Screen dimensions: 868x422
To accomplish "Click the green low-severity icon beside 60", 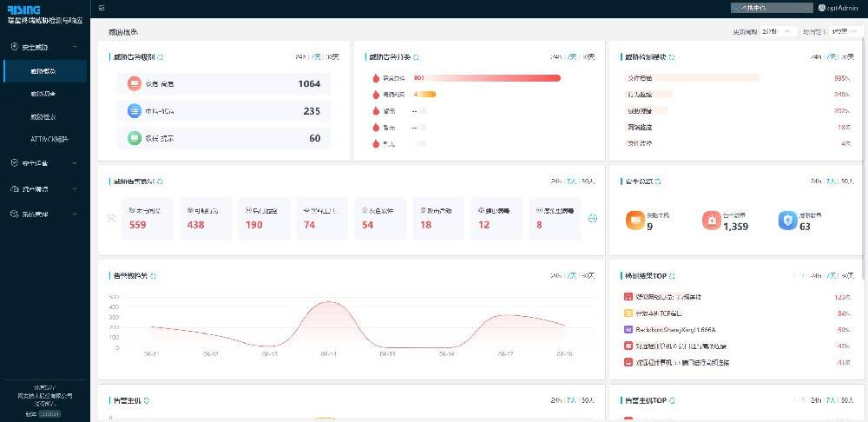I will pos(134,138).
